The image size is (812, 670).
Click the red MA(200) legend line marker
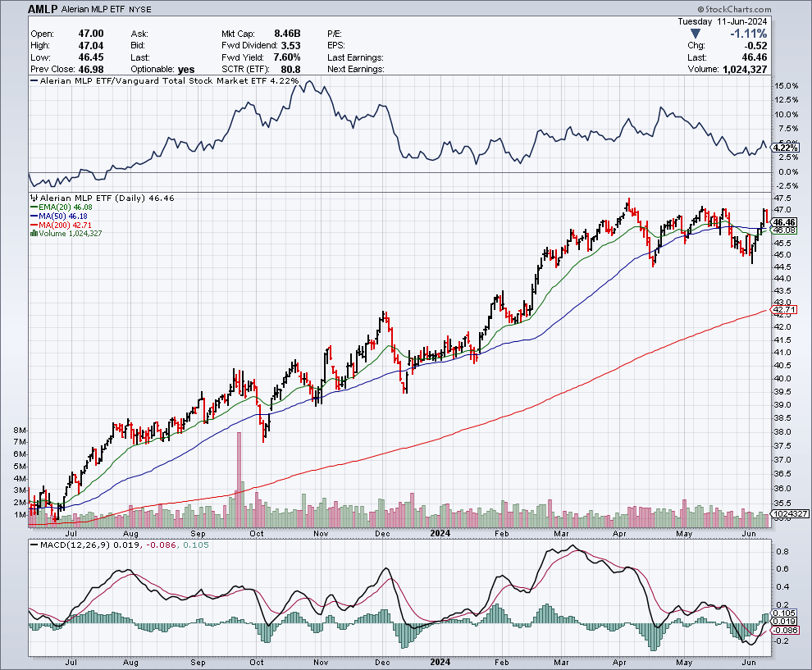coord(34,225)
